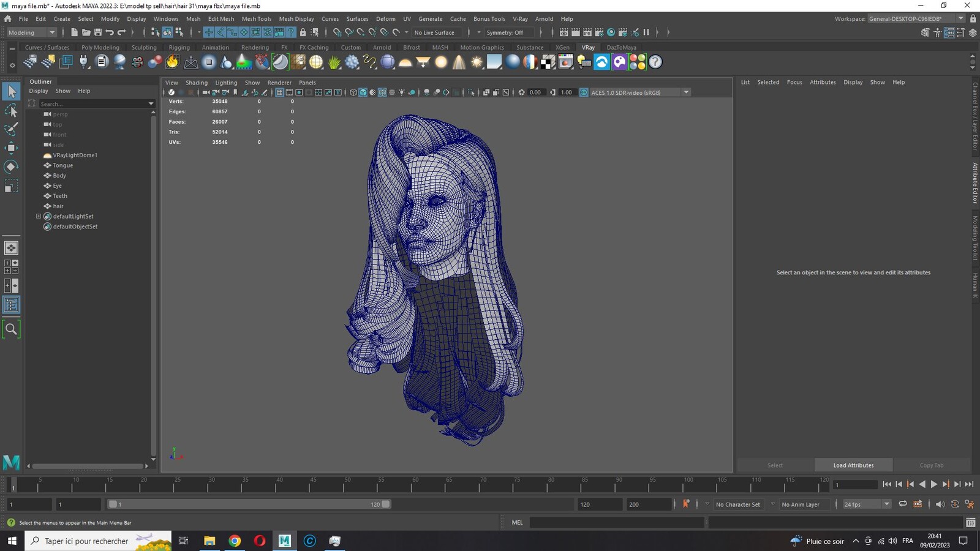Switch to the Poly Modeling shelf tab
The image size is (980, 551).
pyautogui.click(x=100, y=47)
